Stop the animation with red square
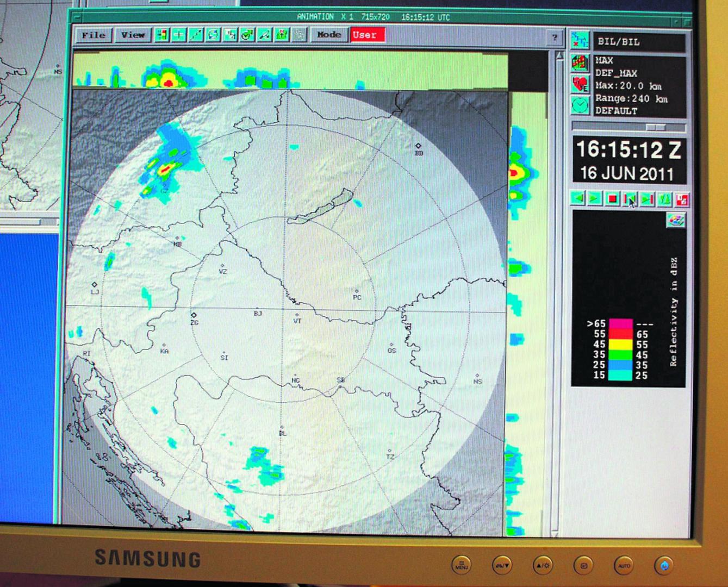This screenshot has width=728, height=587. click(x=613, y=198)
